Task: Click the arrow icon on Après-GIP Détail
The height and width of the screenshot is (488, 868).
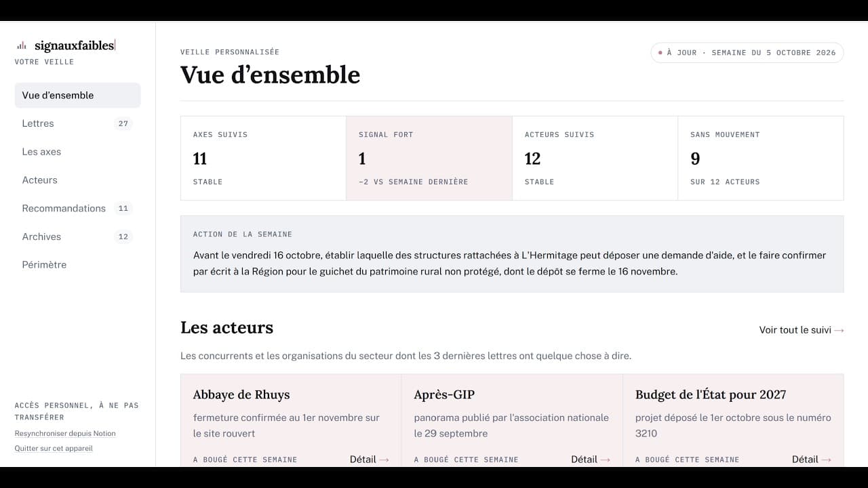Action: [x=605, y=460]
